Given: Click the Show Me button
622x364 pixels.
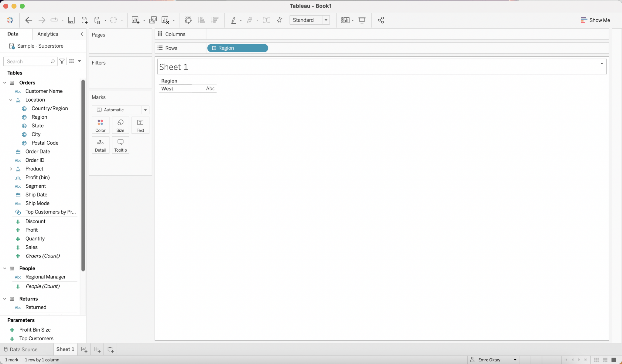Looking at the screenshot, I should [x=595, y=20].
